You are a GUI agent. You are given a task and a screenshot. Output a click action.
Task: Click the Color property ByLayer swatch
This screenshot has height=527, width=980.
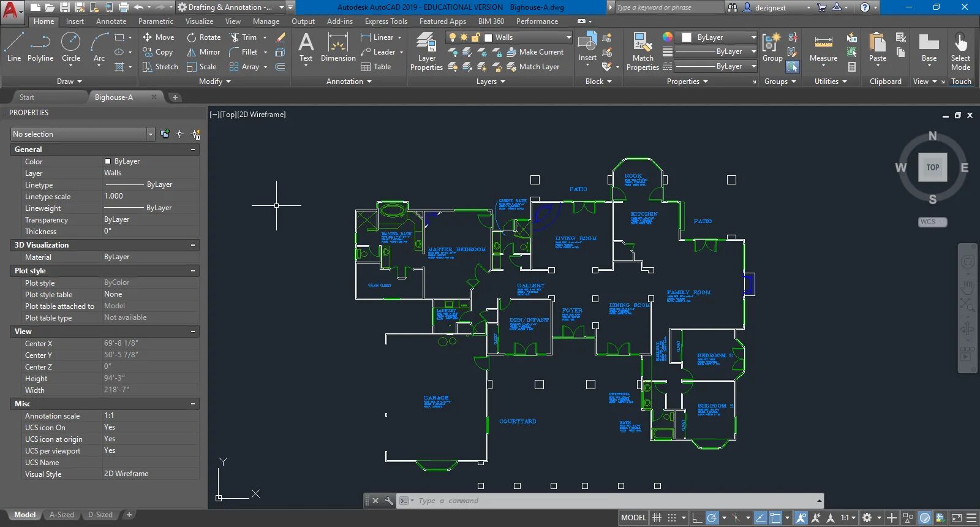click(x=108, y=161)
